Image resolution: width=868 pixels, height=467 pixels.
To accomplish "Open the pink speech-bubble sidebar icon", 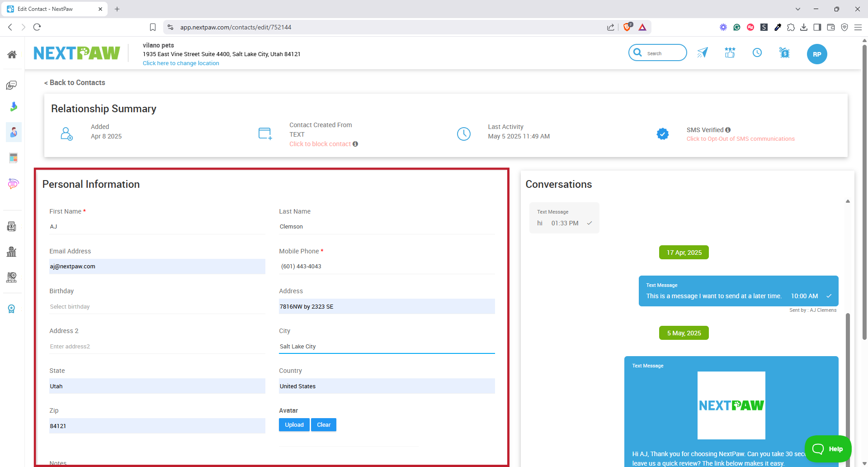I will 13,183.
